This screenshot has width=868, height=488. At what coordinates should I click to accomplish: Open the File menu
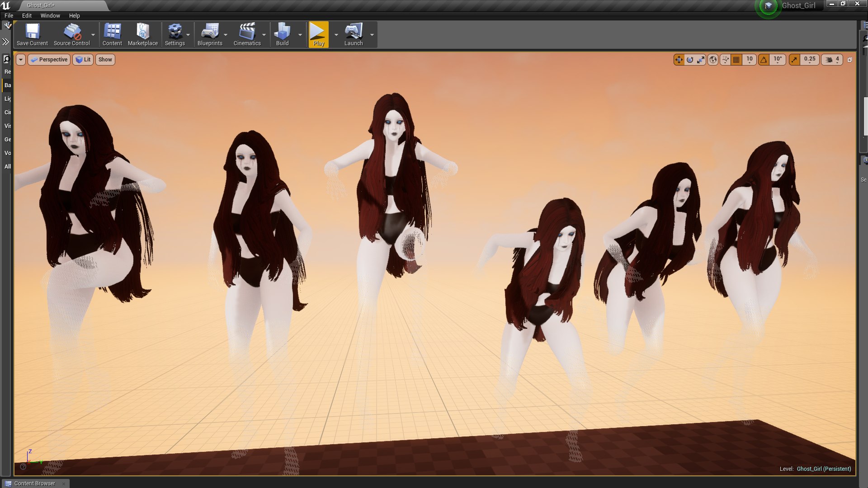(9, 15)
